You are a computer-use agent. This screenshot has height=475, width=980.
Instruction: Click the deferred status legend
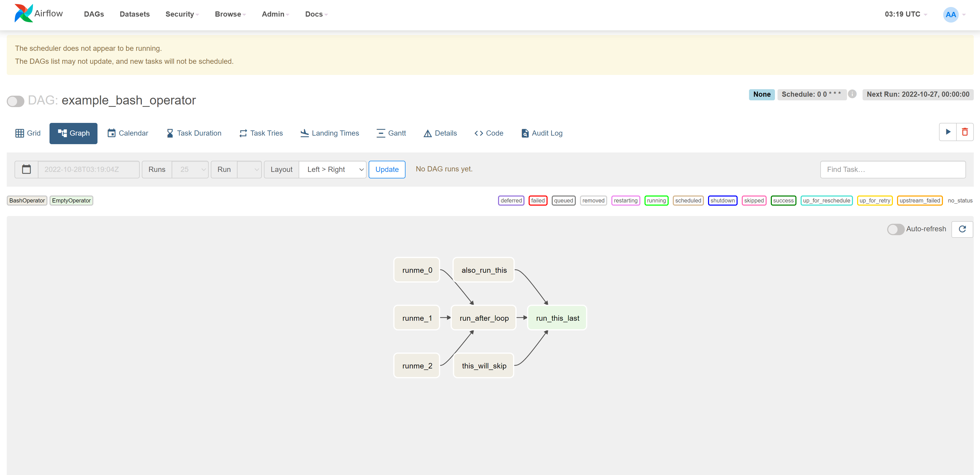tap(511, 201)
